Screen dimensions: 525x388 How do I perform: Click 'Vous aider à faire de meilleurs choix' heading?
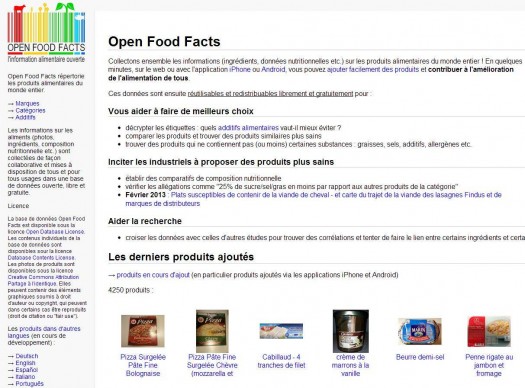181,111
